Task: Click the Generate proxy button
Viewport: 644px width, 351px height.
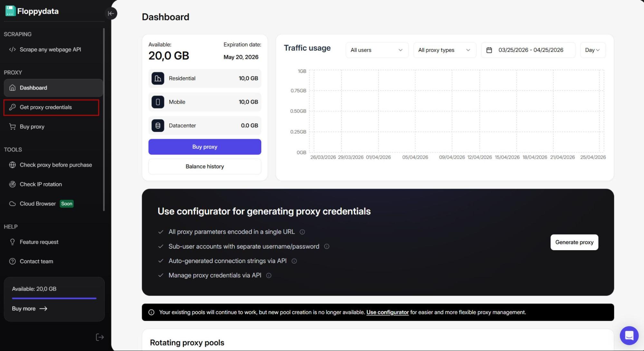Action: click(x=574, y=242)
